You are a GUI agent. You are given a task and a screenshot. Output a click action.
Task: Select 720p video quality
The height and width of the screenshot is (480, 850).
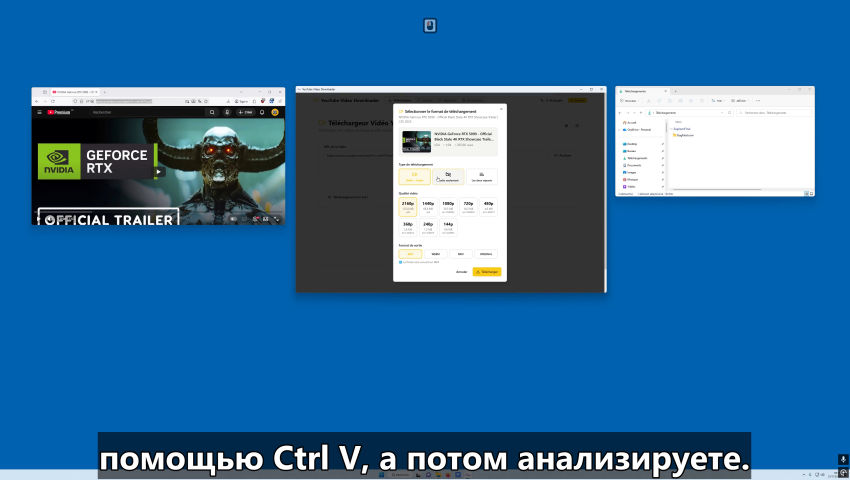[468, 207]
